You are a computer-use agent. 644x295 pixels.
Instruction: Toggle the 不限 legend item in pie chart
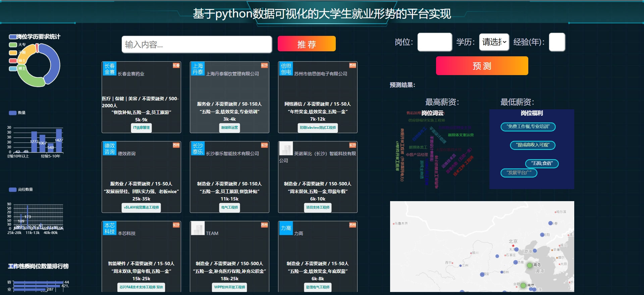click(17, 53)
